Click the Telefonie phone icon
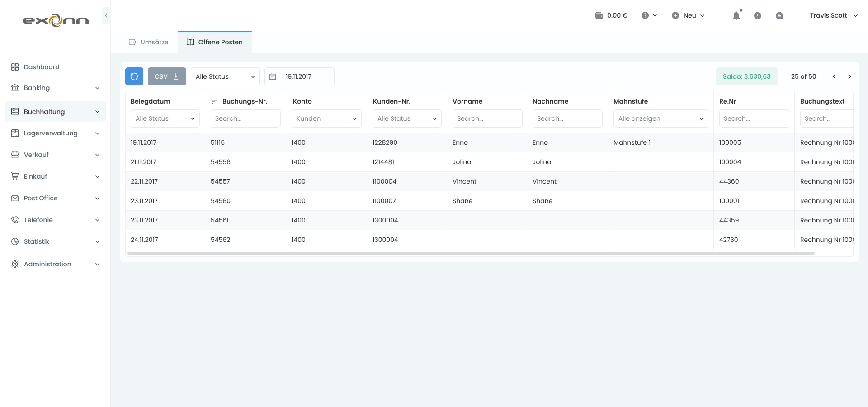The image size is (868, 407). (x=15, y=220)
